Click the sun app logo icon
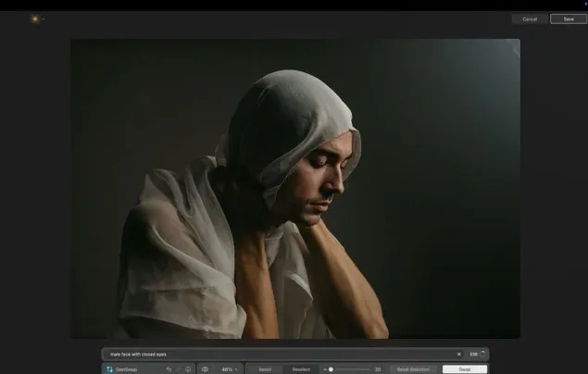588x374 pixels. 34,19
